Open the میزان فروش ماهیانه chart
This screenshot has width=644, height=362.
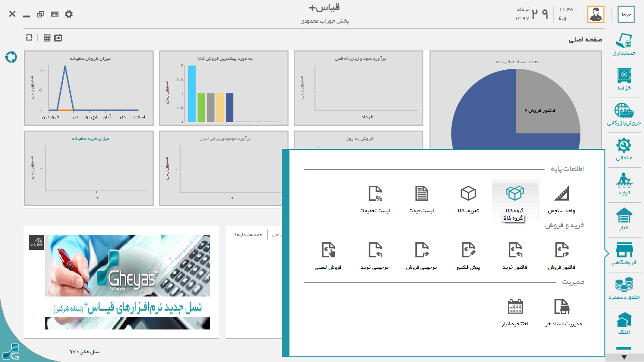coord(89,88)
